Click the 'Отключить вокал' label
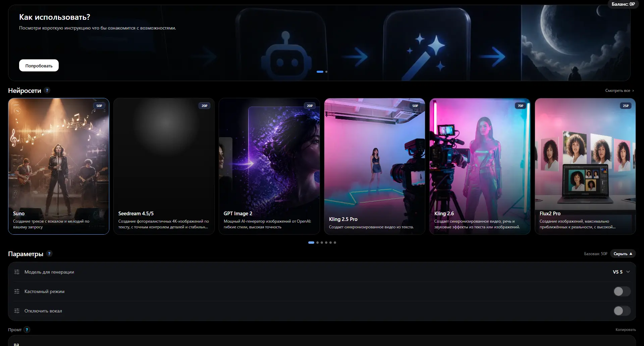 43,311
